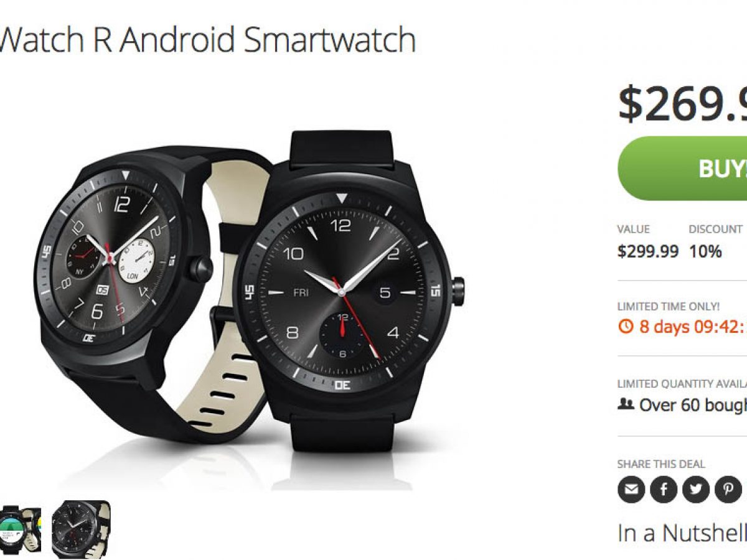This screenshot has width=747, height=560.
Task: Share this deal via email icon
Action: (x=631, y=490)
